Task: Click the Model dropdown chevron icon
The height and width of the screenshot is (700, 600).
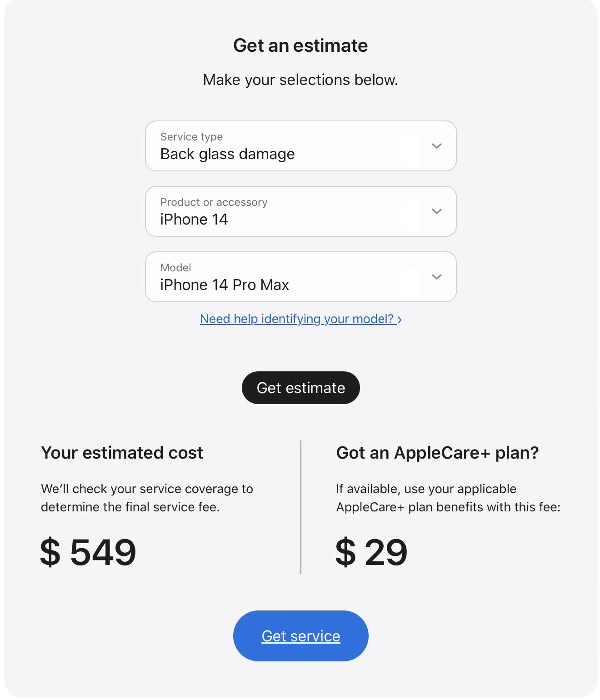Action: point(436,277)
